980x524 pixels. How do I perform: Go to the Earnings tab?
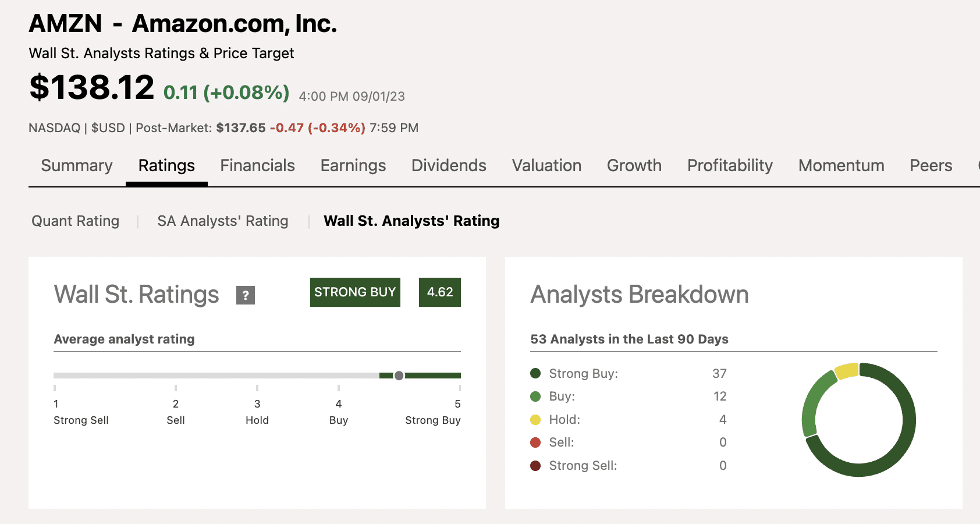[x=353, y=166]
